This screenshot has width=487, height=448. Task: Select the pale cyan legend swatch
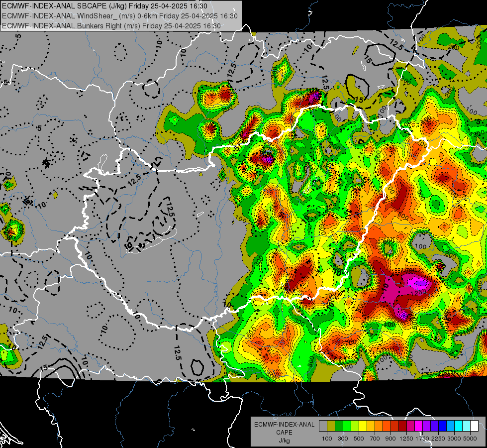pos(467,426)
